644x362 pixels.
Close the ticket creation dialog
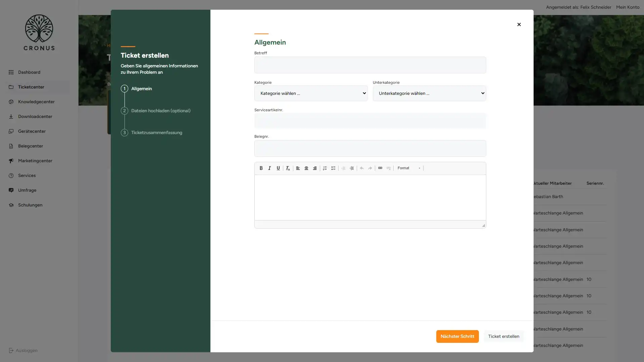pos(519,24)
